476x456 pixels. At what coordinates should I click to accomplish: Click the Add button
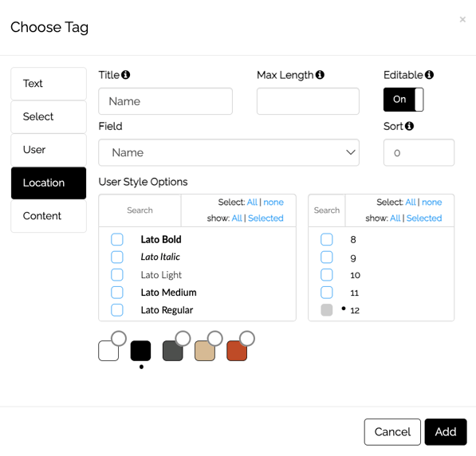[x=446, y=432]
